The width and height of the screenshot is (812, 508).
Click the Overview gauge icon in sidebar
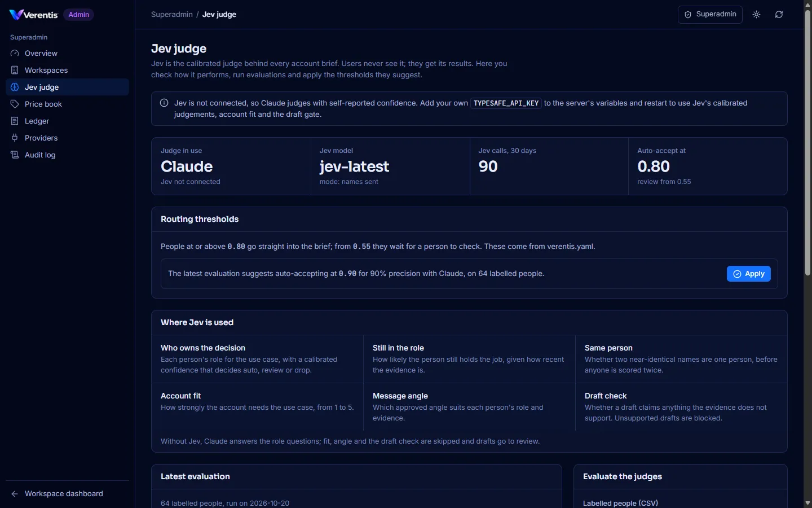tap(15, 53)
